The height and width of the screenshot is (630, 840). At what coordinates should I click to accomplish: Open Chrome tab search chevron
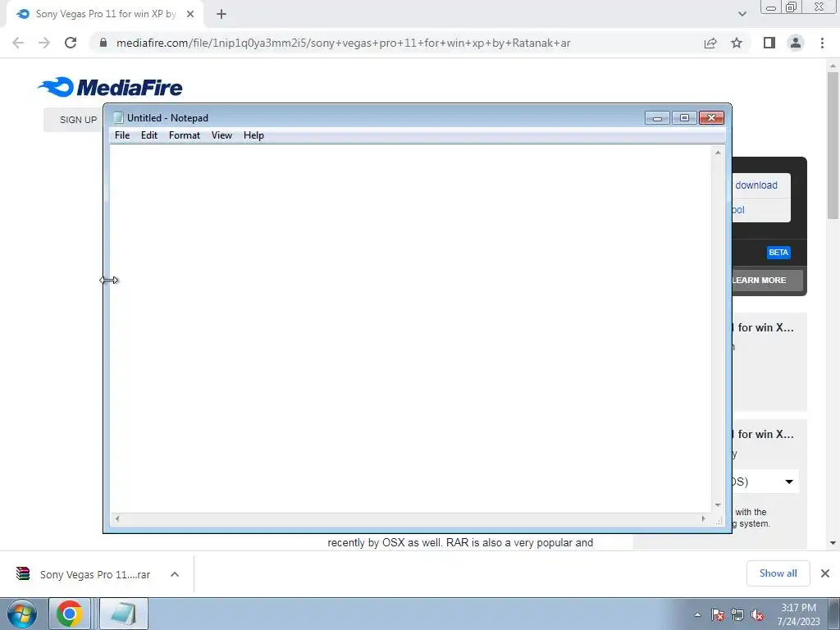[742, 14]
